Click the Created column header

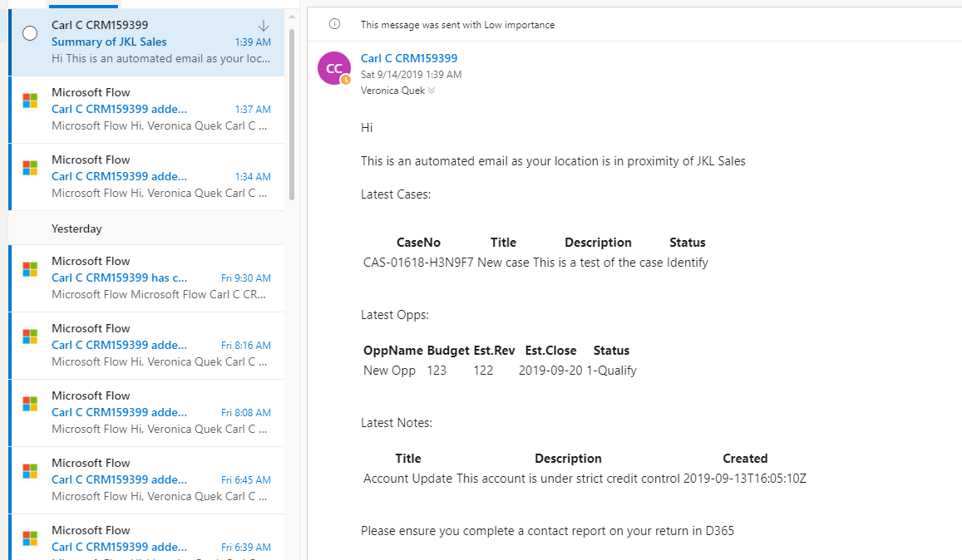click(745, 458)
